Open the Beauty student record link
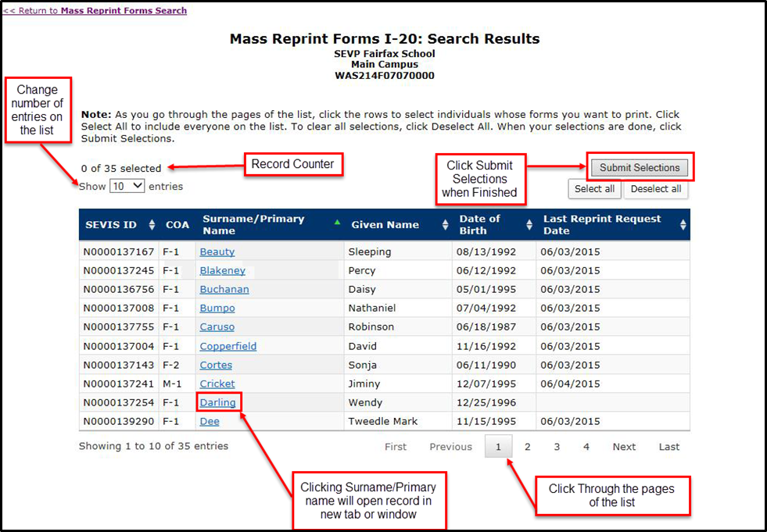 click(x=217, y=252)
